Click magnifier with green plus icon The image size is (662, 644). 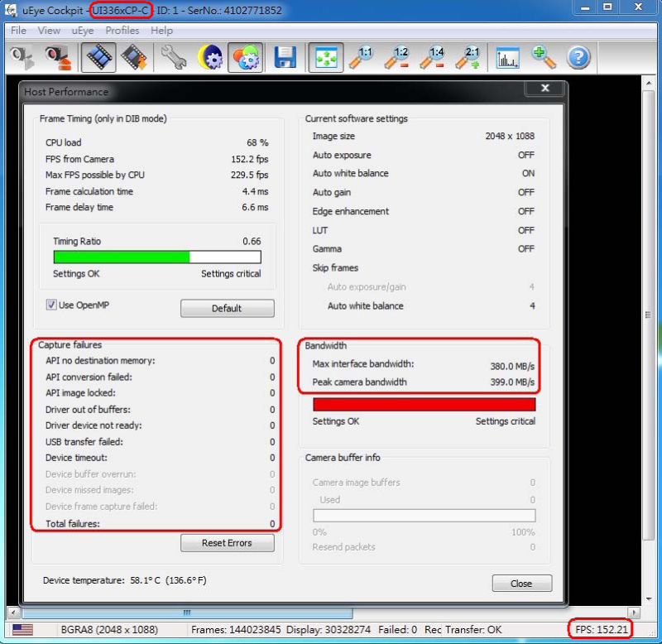543,57
